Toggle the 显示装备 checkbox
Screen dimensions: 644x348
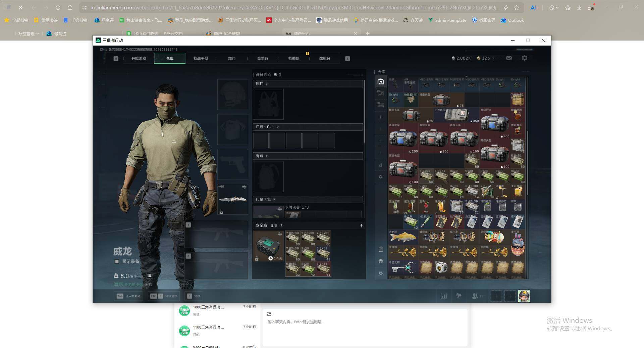pyautogui.click(x=117, y=262)
